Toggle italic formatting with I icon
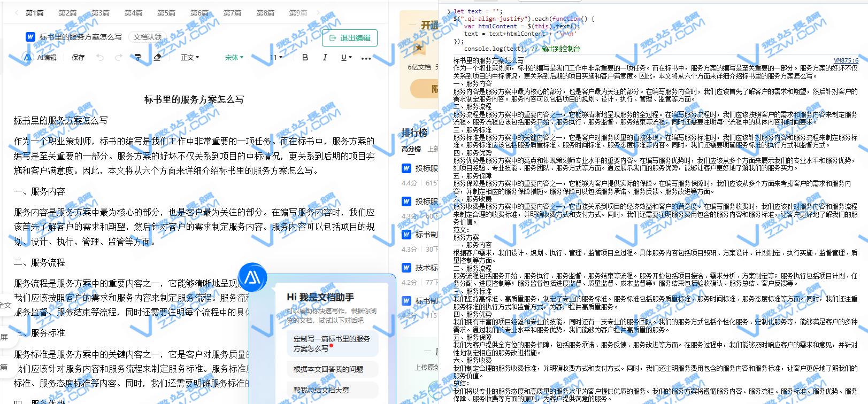868x404 pixels. [x=325, y=57]
